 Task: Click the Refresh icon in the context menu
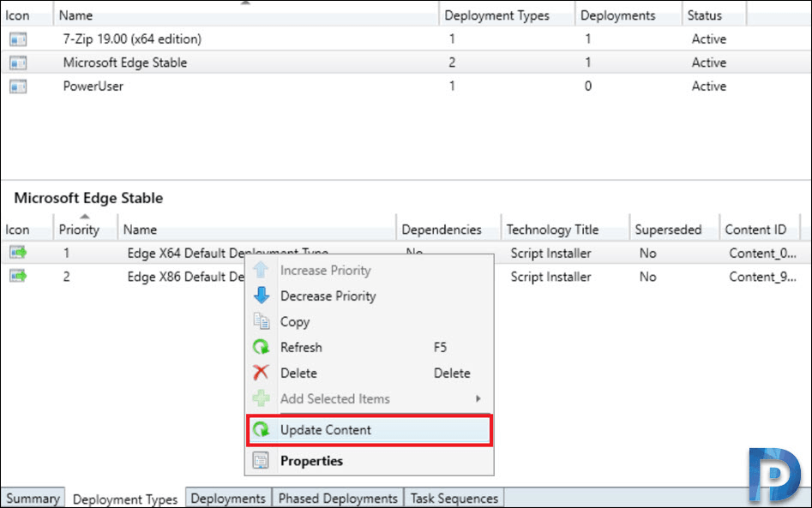(260, 347)
